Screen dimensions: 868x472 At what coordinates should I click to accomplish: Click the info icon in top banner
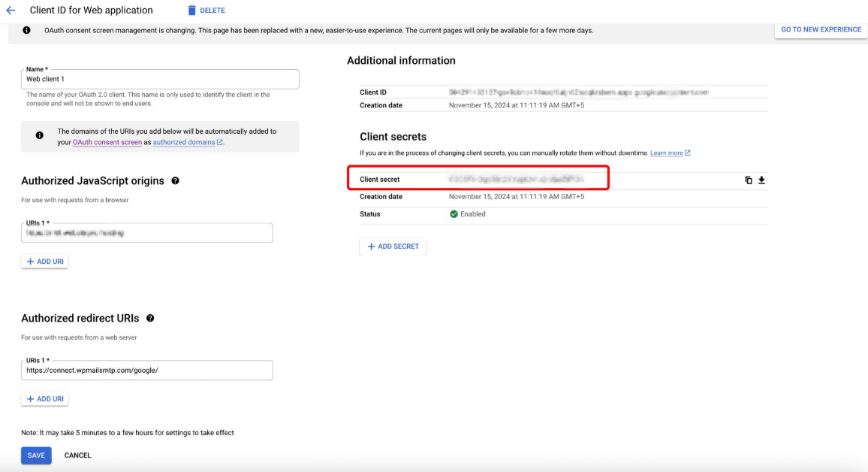(27, 31)
